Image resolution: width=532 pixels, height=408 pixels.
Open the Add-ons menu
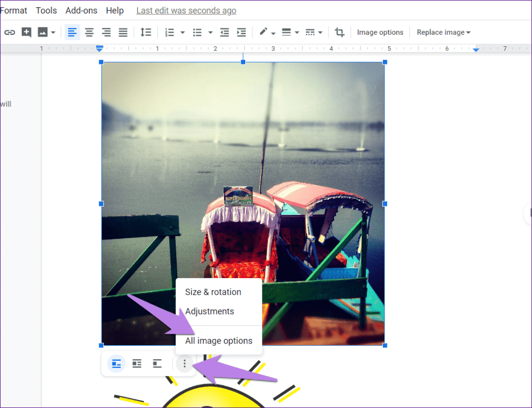81,10
